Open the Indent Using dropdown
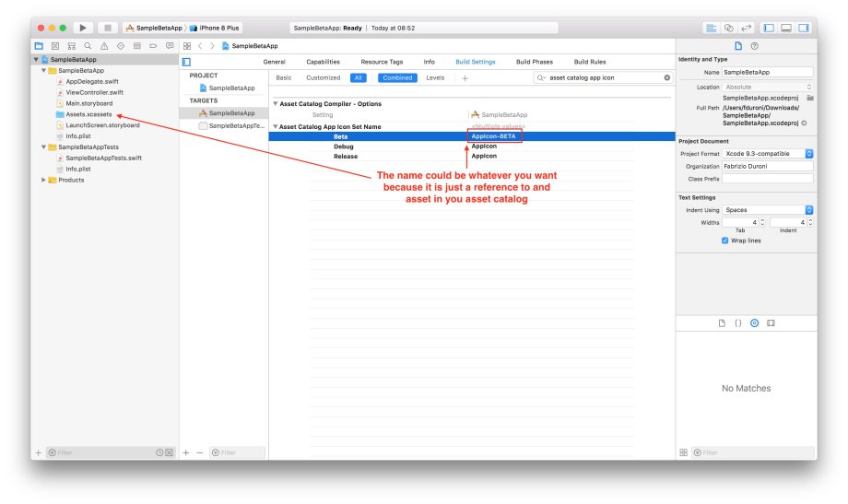 click(x=768, y=210)
